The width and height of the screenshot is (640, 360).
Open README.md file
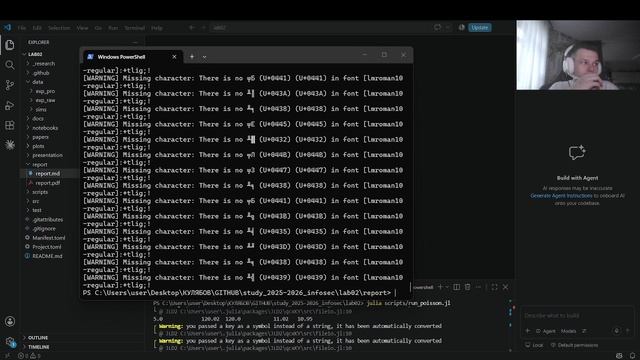coord(47,256)
